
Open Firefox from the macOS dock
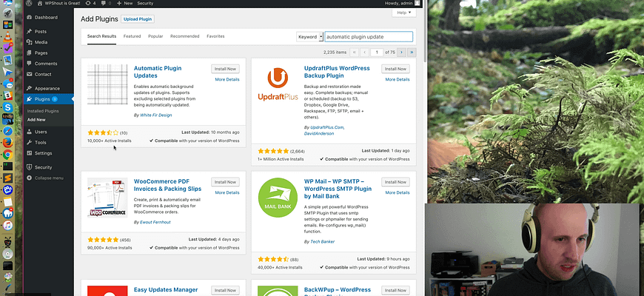(x=8, y=143)
